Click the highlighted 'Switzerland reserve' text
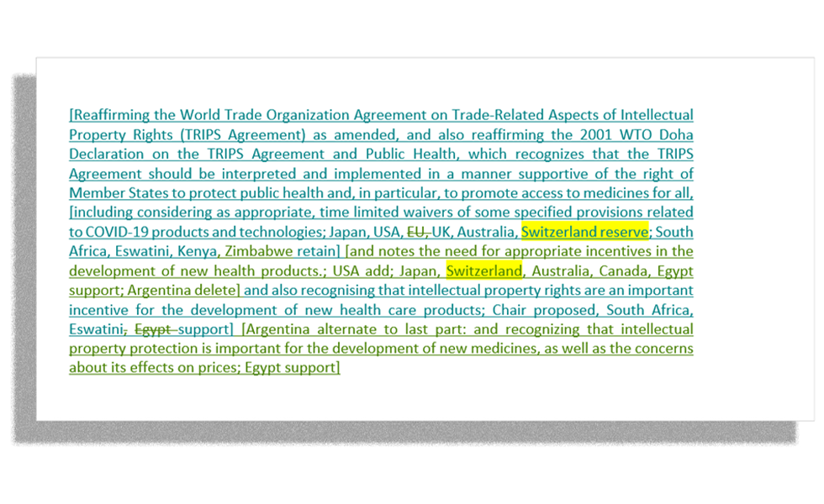Viewport: 824px width, 504px height. (x=584, y=232)
